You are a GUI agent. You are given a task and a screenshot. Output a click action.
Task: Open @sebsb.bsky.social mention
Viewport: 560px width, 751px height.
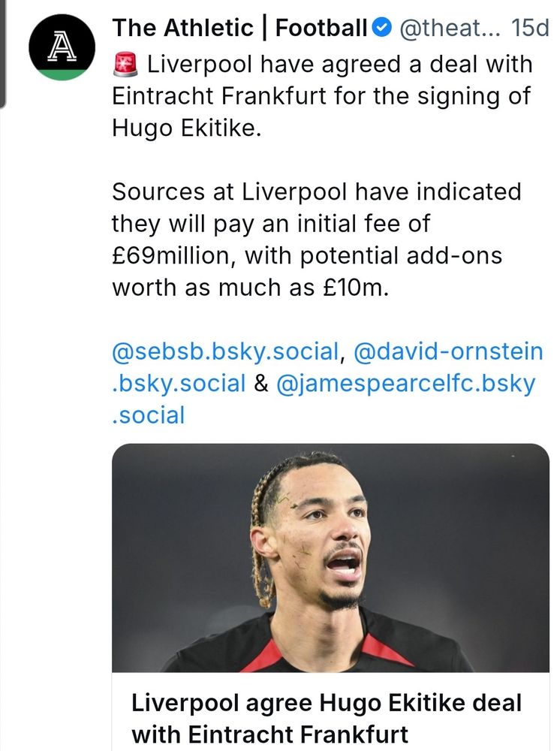225,351
